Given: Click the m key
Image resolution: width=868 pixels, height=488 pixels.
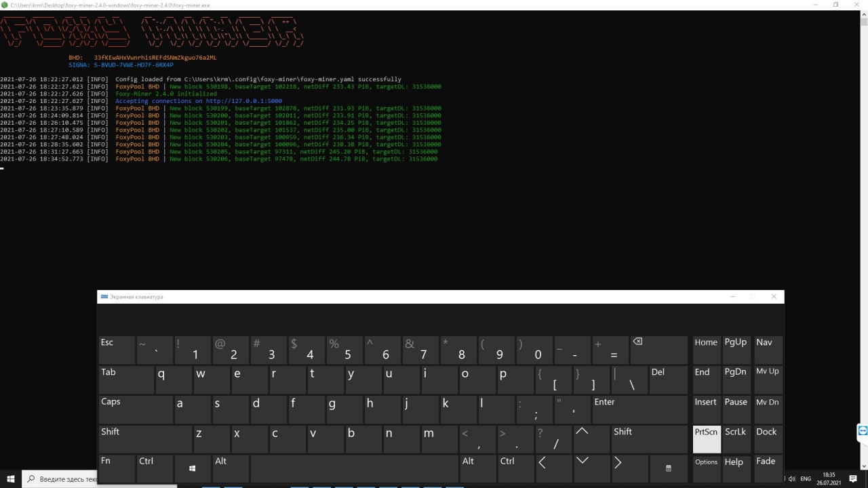Looking at the screenshot, I should tap(439, 439).
